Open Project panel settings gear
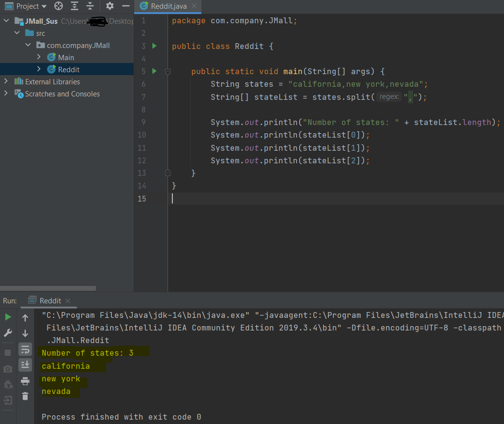The width and height of the screenshot is (504, 424). click(x=110, y=6)
